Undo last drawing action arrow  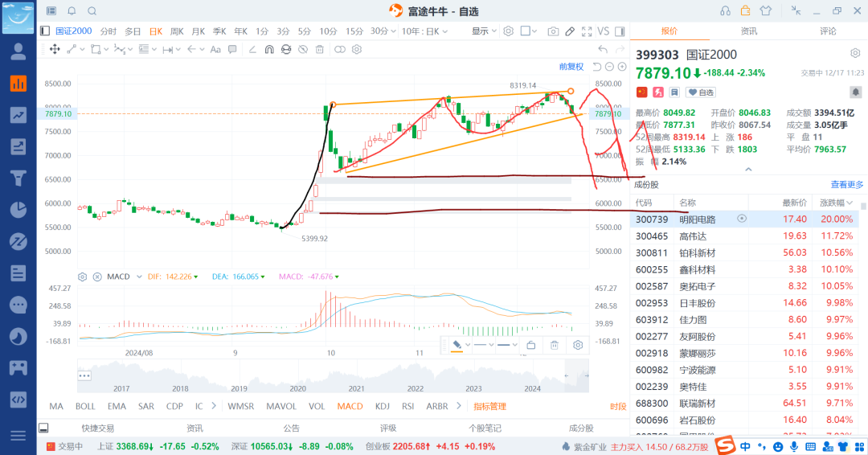pyautogui.click(x=603, y=49)
